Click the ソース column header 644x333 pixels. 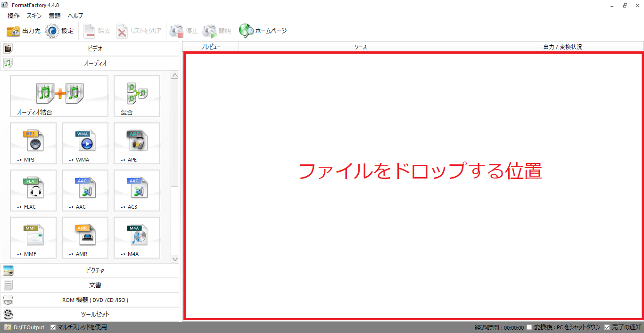coord(361,47)
